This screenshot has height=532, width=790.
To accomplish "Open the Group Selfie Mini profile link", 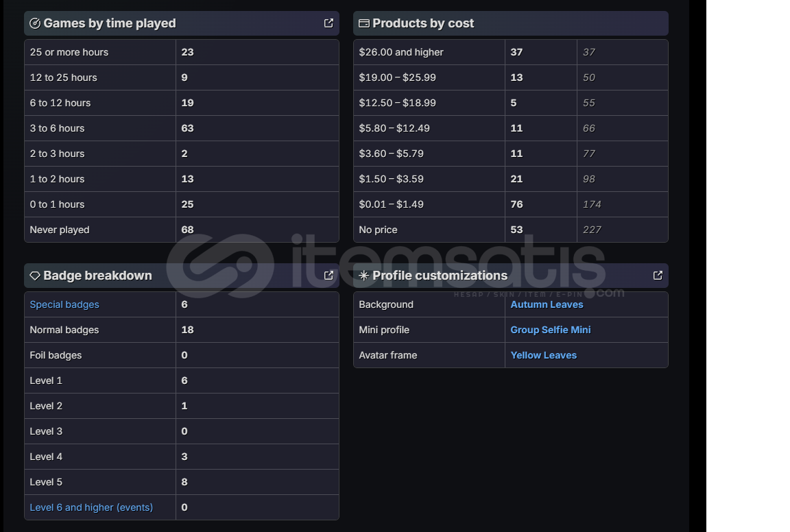I will 550,330.
